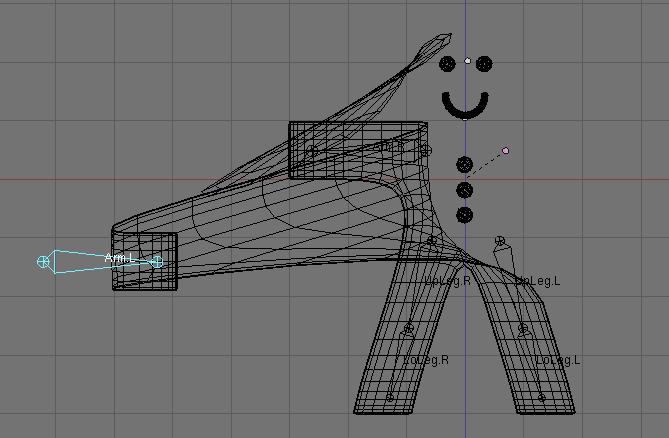Select the UpLeg.L bone label
The height and width of the screenshot is (438, 669).
538,281
